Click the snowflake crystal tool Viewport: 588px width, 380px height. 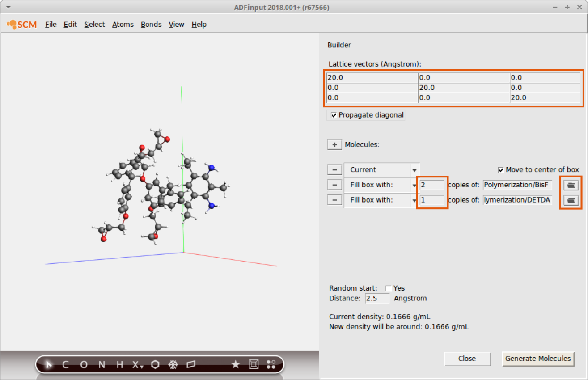[173, 364]
